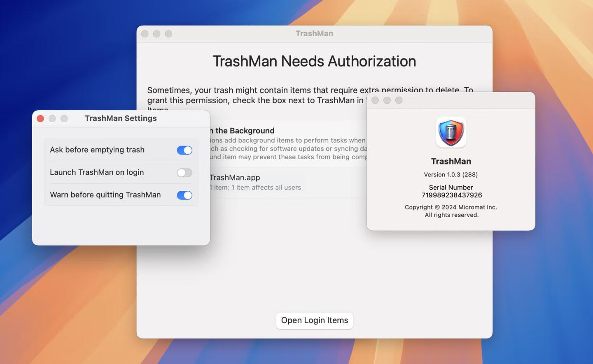
Task: Click Version 1.0.3 (288) text
Action: click(451, 174)
